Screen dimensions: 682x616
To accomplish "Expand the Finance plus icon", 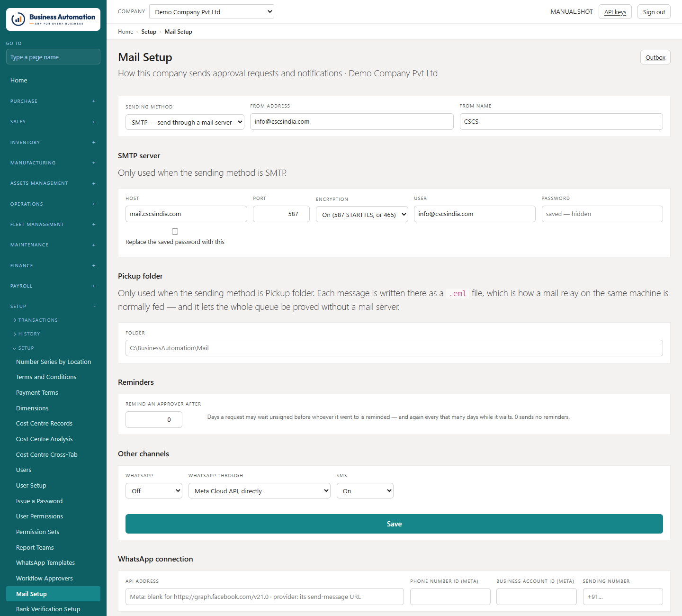I will click(94, 266).
